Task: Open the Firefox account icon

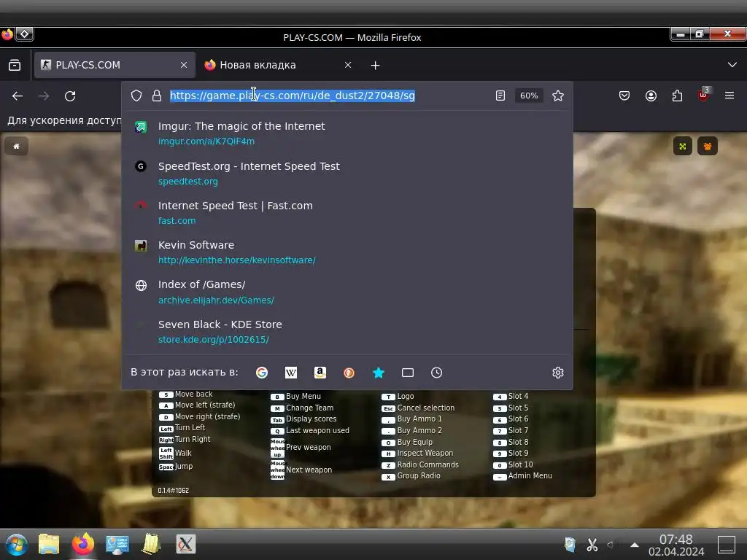Action: pos(651,96)
